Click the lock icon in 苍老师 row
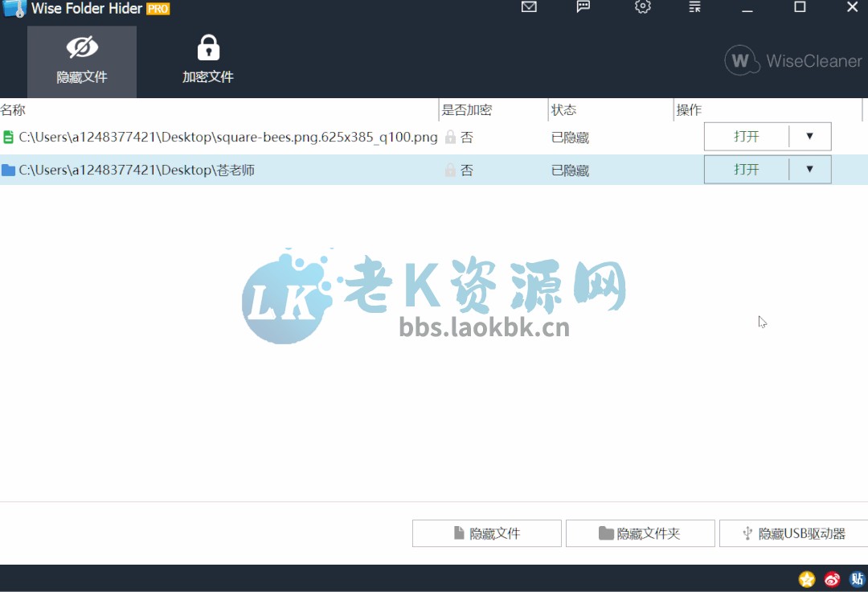Image resolution: width=868 pixels, height=592 pixels. click(451, 170)
